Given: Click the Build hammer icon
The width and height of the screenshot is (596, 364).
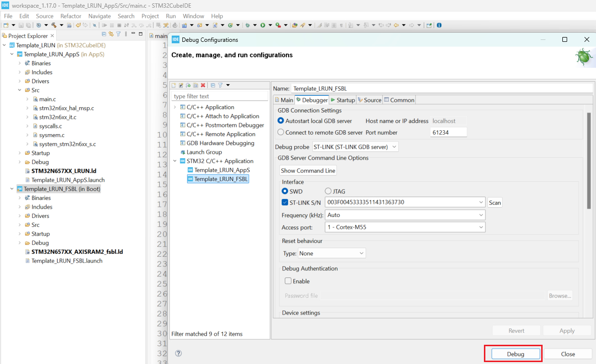Looking at the screenshot, I should [x=54, y=25].
